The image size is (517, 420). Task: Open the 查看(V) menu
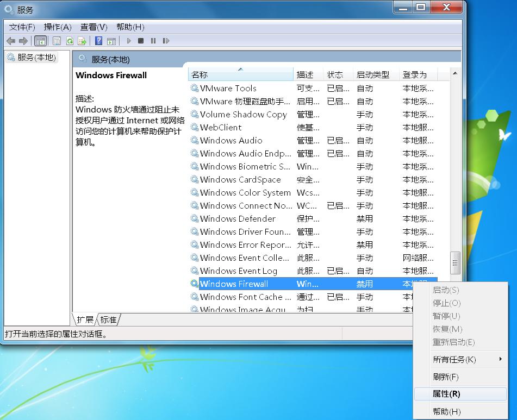94,26
